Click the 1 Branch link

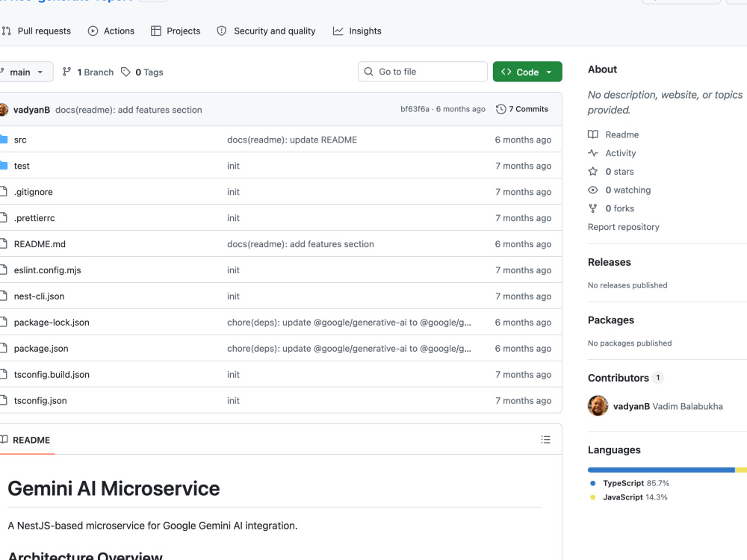(88, 72)
